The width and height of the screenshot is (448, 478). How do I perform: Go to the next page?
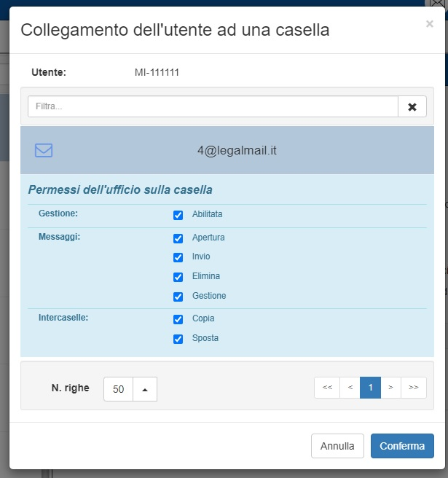click(391, 388)
